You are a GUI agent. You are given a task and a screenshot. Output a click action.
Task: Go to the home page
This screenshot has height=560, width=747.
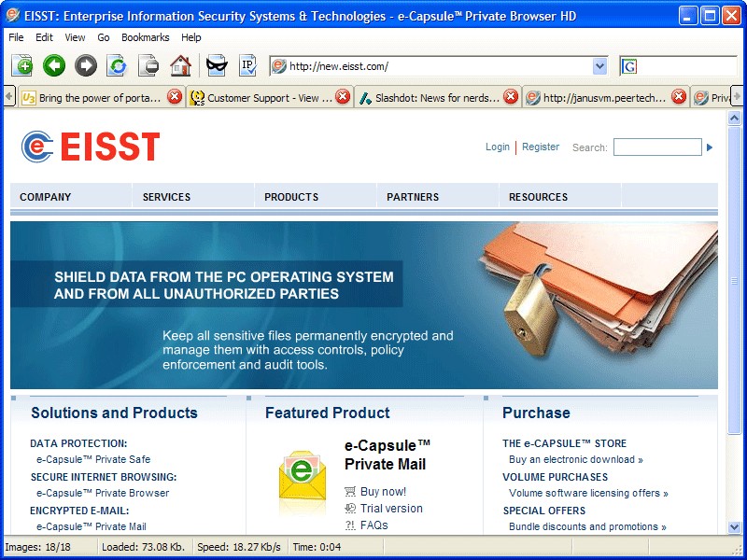(x=181, y=65)
